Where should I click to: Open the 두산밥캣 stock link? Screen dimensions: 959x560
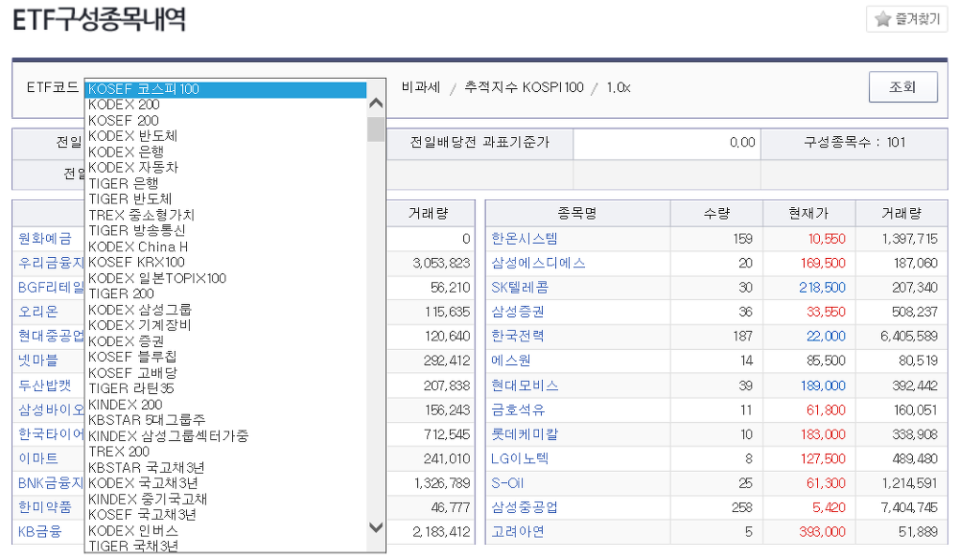[x=45, y=385]
